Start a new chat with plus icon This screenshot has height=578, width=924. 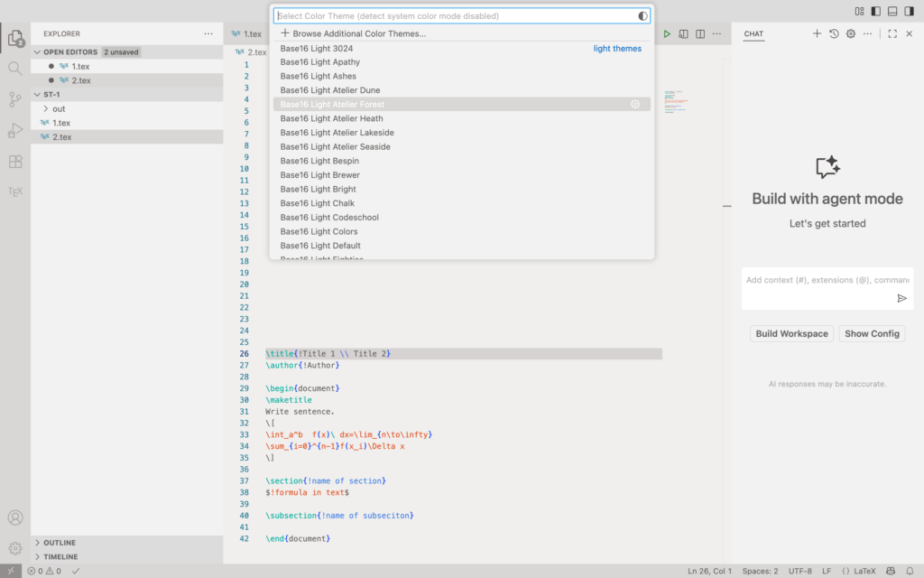click(x=817, y=33)
